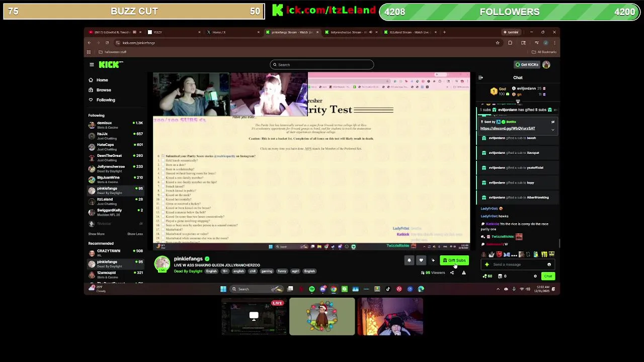The image size is (644, 362).
Task: Open demisux channel in Following list
Action: tap(115, 125)
